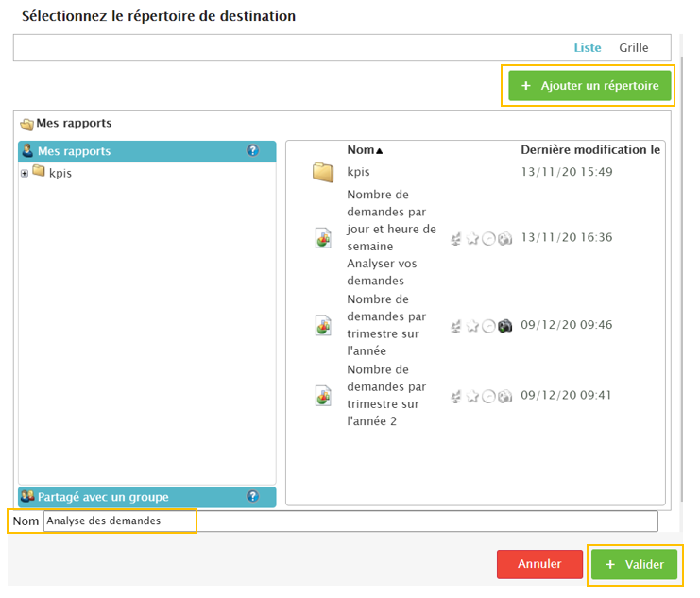Click the camera icon for 'l'année' report

(505, 326)
